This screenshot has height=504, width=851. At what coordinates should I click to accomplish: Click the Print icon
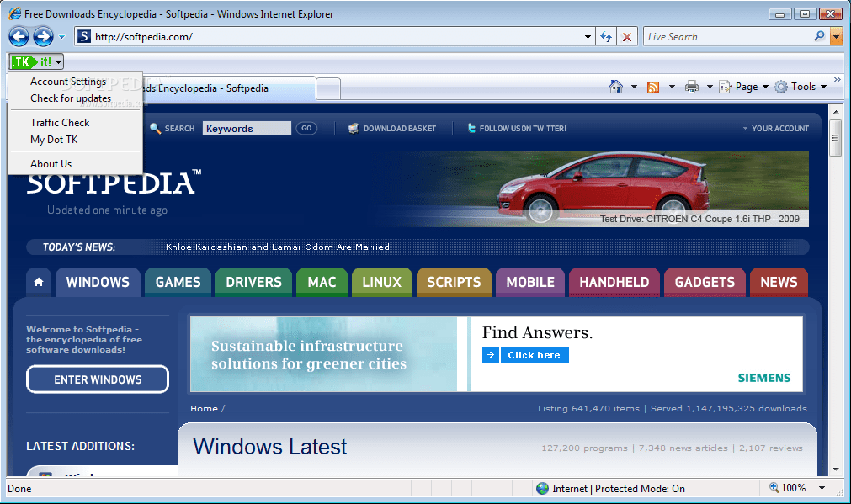[692, 87]
